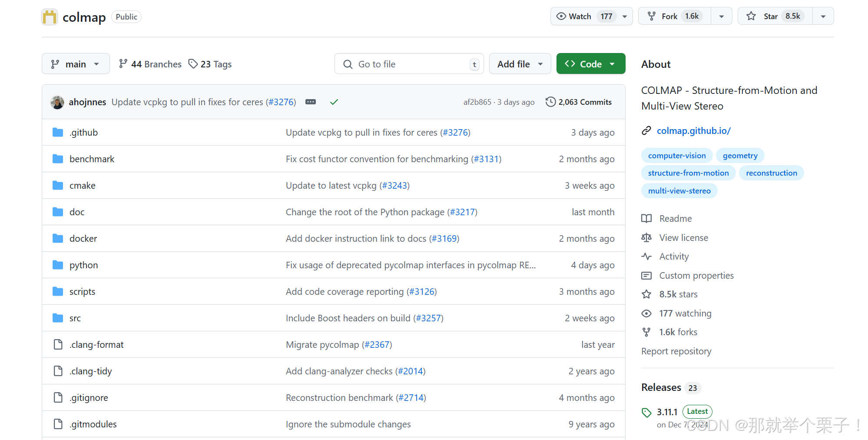Expand the green Code dropdown
Screen dimensions: 868x440
click(x=591, y=64)
